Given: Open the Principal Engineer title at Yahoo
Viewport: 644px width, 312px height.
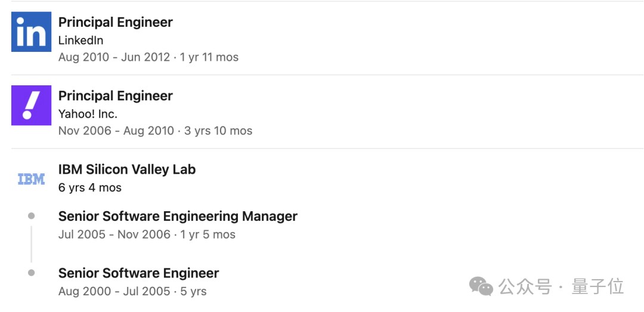Looking at the screenshot, I should tap(115, 95).
